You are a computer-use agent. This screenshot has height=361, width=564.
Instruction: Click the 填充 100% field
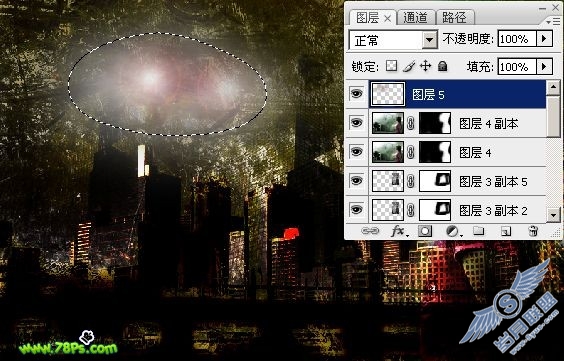click(x=517, y=67)
